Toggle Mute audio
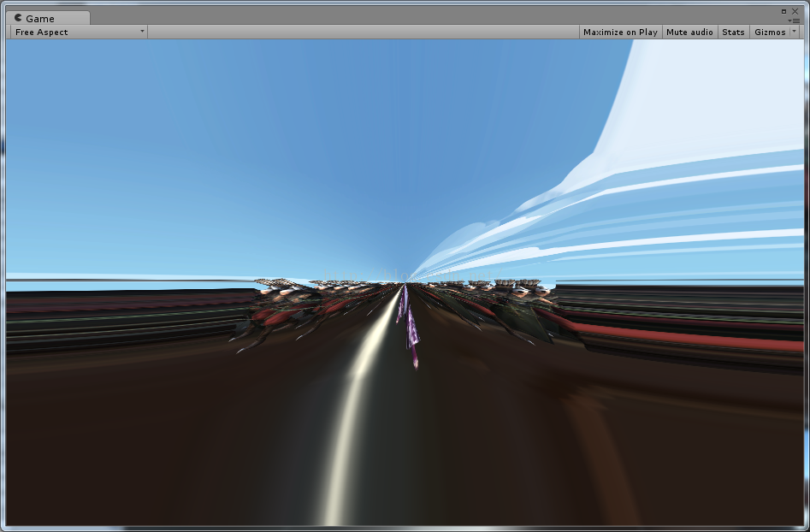Image resolution: width=810 pixels, height=532 pixels. 689,32
